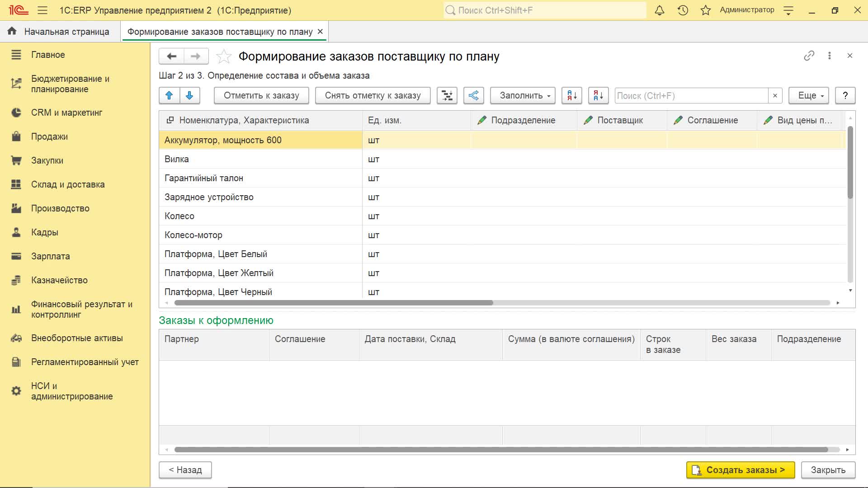Focus the global search field Ctrl+Shift+F

click(545, 10)
